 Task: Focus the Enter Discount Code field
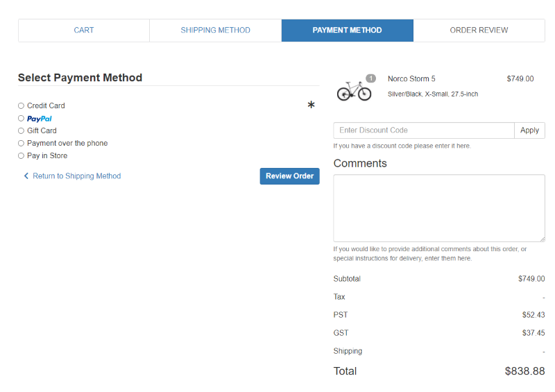[423, 130]
